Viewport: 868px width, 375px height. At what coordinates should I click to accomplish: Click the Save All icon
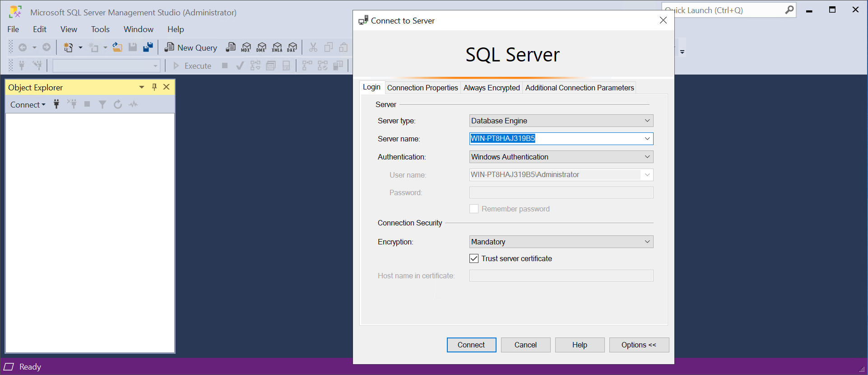[148, 47]
